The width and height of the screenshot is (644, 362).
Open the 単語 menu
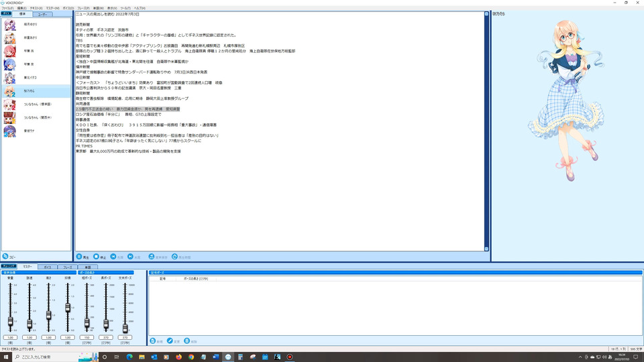tap(98, 8)
